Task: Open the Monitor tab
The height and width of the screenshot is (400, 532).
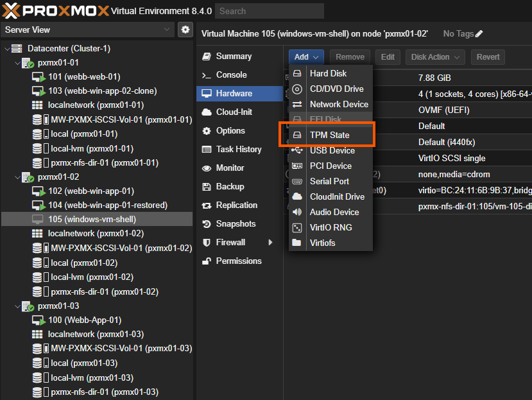Action: tap(239, 168)
